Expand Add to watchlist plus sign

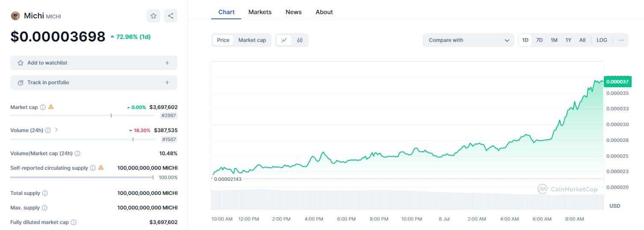[x=167, y=63]
